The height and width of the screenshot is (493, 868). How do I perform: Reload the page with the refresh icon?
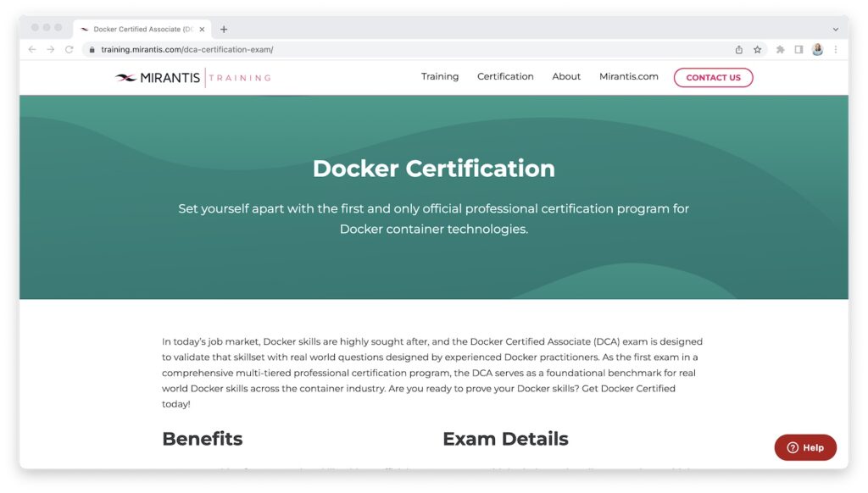(x=70, y=49)
